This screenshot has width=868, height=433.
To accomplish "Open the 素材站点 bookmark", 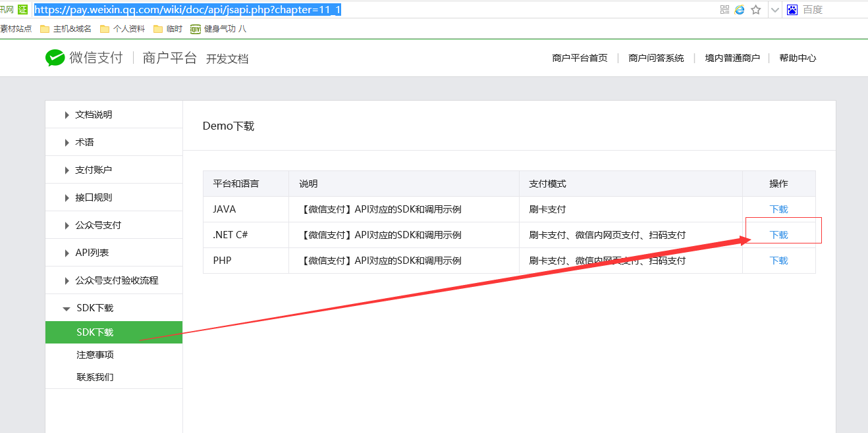I will [x=16, y=29].
